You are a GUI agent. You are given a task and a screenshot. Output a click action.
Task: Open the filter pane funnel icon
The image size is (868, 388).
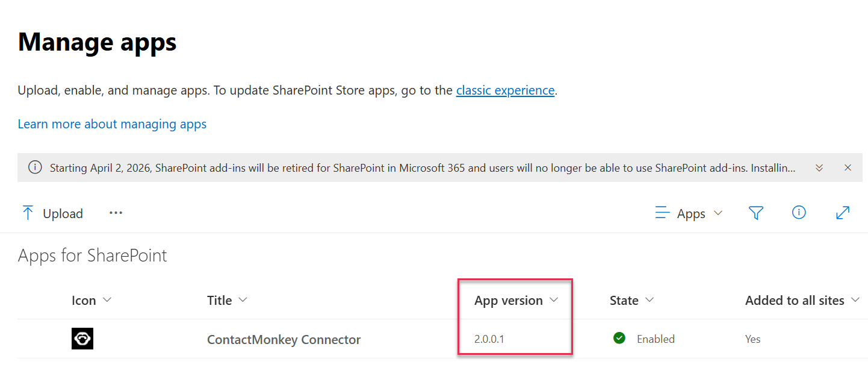pyautogui.click(x=756, y=213)
